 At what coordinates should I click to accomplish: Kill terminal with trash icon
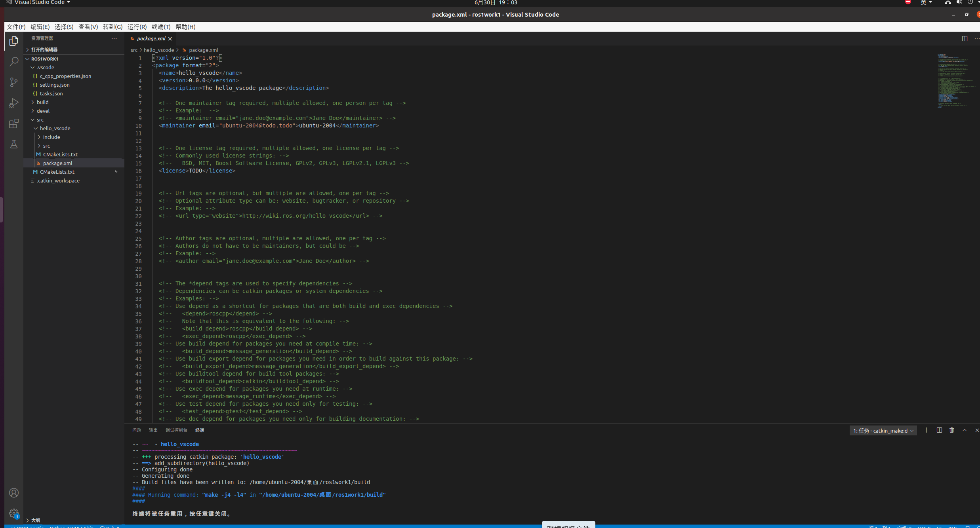pos(951,430)
